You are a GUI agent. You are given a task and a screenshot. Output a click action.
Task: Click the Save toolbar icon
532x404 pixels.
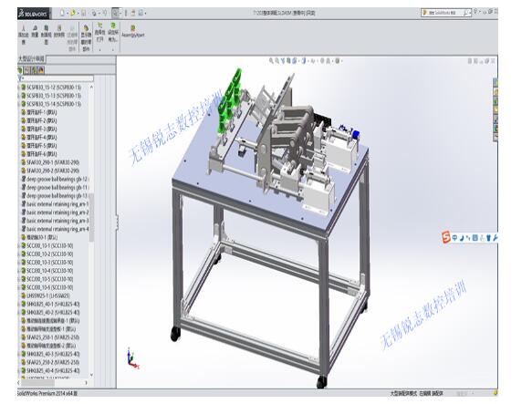click(x=83, y=13)
